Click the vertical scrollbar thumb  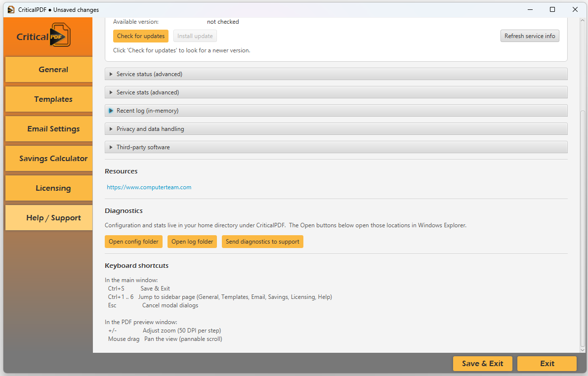pyautogui.click(x=583, y=229)
